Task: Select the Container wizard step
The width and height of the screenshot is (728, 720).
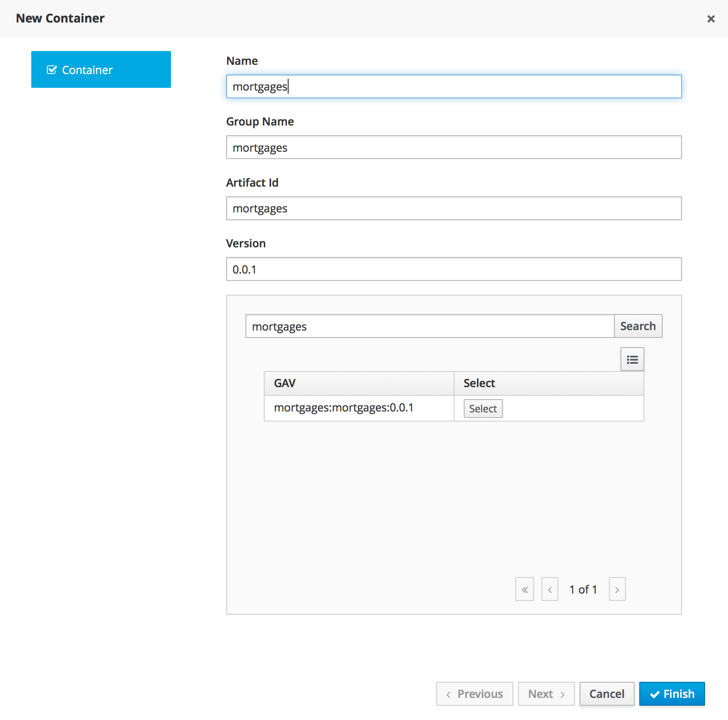Action: pos(101,70)
